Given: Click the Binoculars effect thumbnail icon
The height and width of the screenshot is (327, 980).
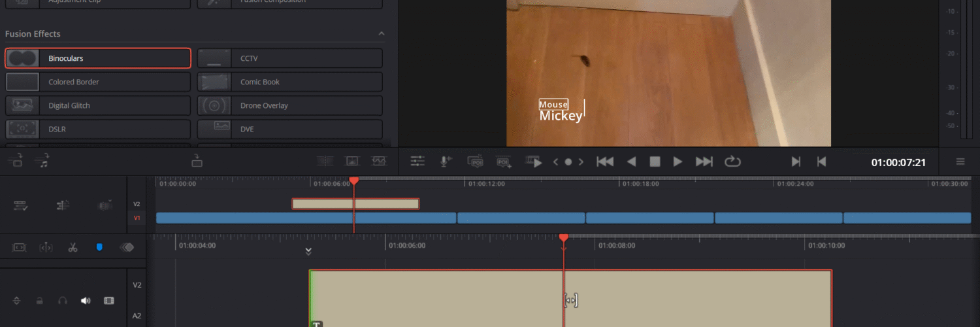Looking at the screenshot, I should (22, 58).
